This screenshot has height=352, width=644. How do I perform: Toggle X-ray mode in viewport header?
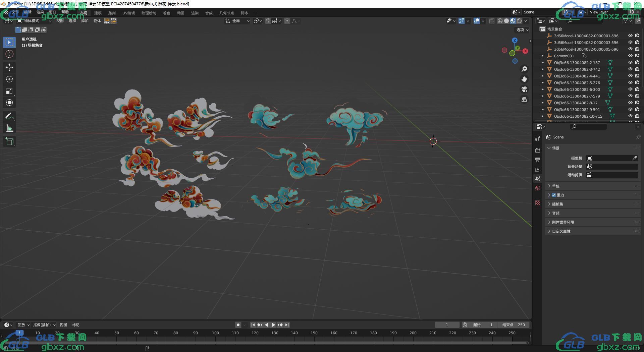click(491, 21)
